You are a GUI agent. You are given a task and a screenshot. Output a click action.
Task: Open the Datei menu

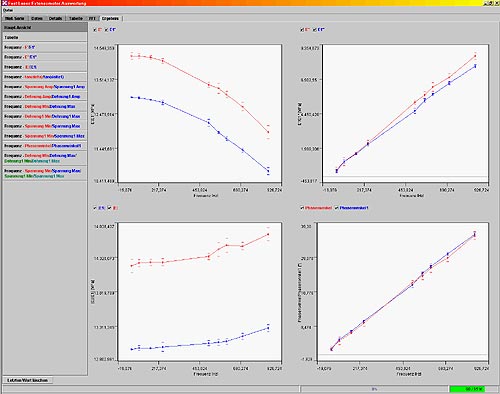[8, 10]
